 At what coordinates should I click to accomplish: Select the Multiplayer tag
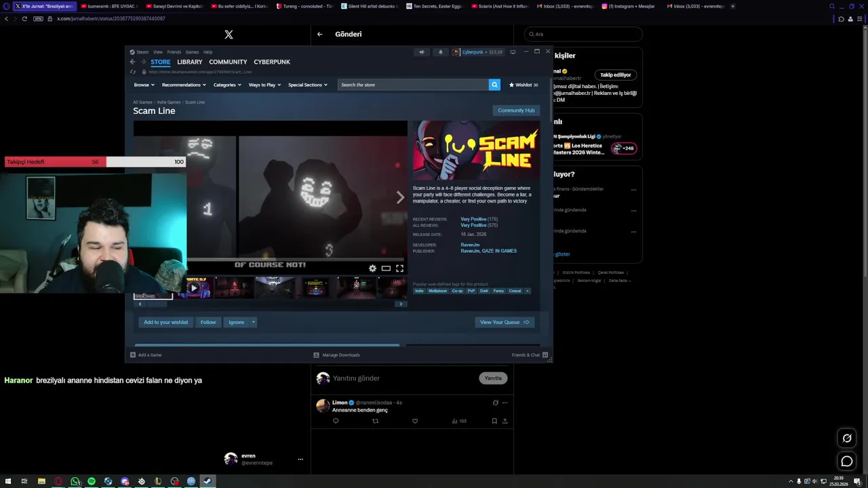click(x=437, y=291)
